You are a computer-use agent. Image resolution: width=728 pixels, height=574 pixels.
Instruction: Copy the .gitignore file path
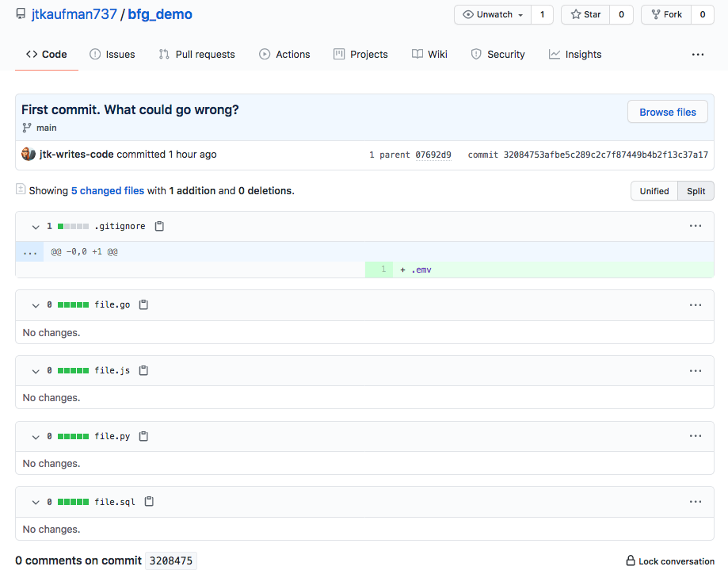click(x=158, y=226)
